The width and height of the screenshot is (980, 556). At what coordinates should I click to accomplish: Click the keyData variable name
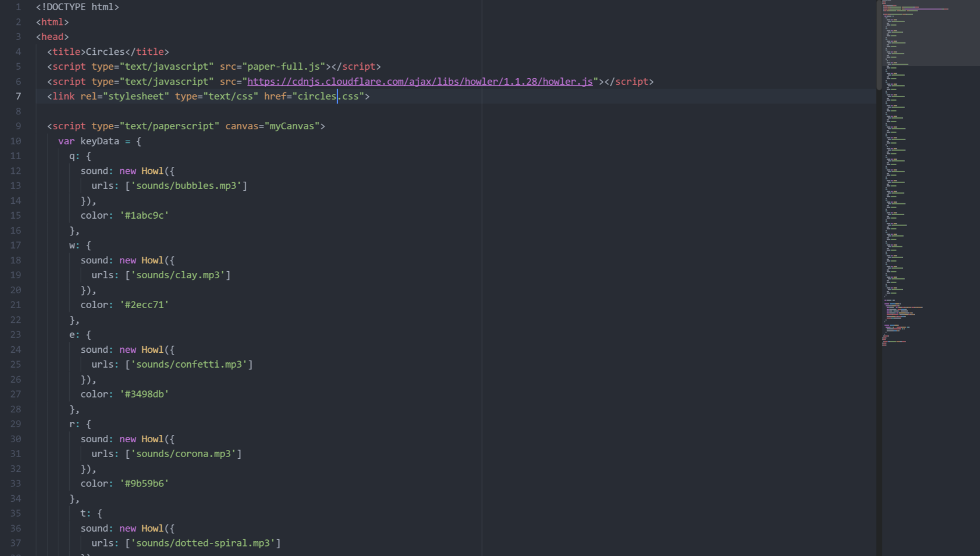[x=100, y=141]
